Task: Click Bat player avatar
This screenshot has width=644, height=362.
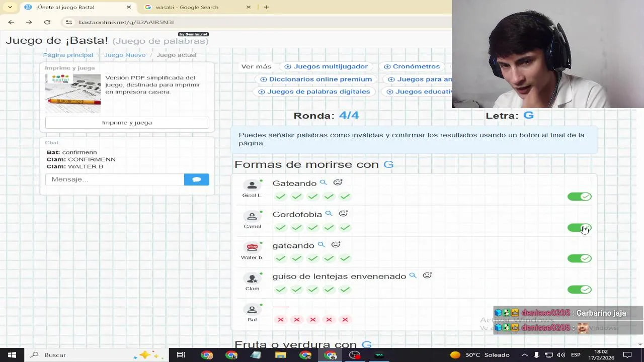Action: click(x=252, y=310)
